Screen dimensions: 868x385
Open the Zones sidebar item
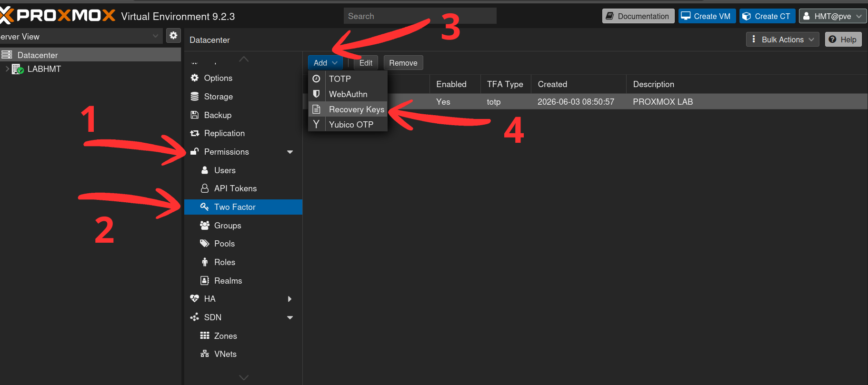pos(243,336)
